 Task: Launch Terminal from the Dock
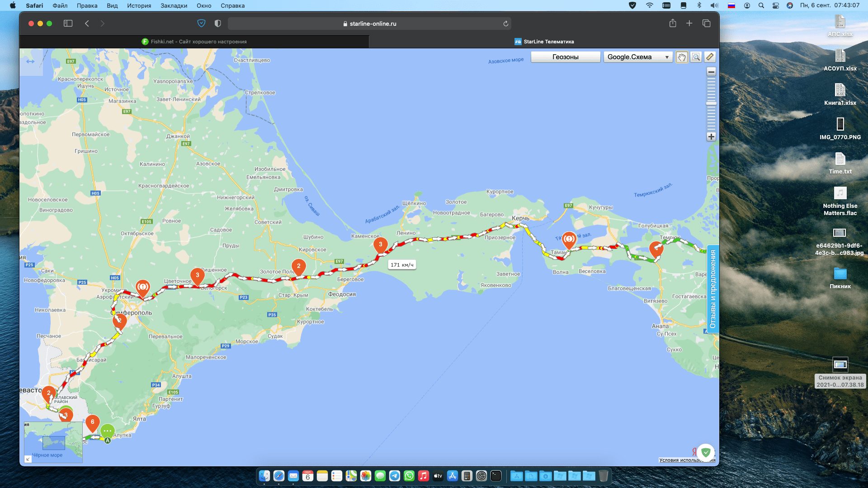[x=496, y=476]
